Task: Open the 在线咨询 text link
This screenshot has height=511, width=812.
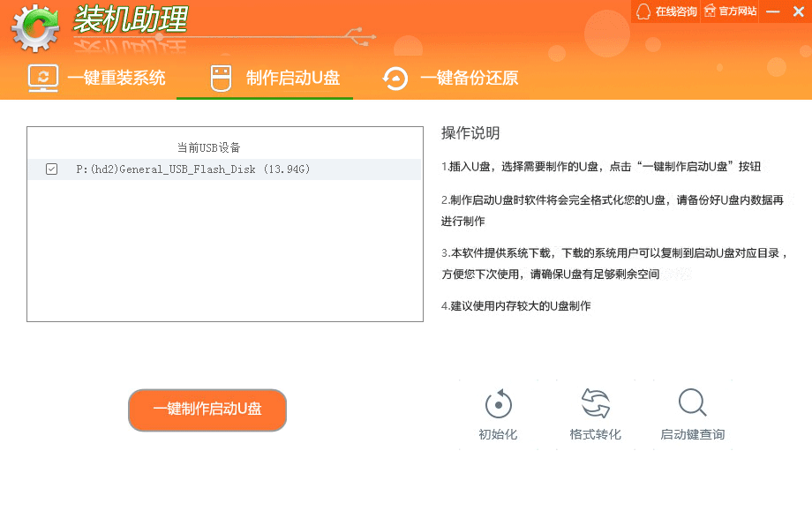Action: (x=676, y=11)
